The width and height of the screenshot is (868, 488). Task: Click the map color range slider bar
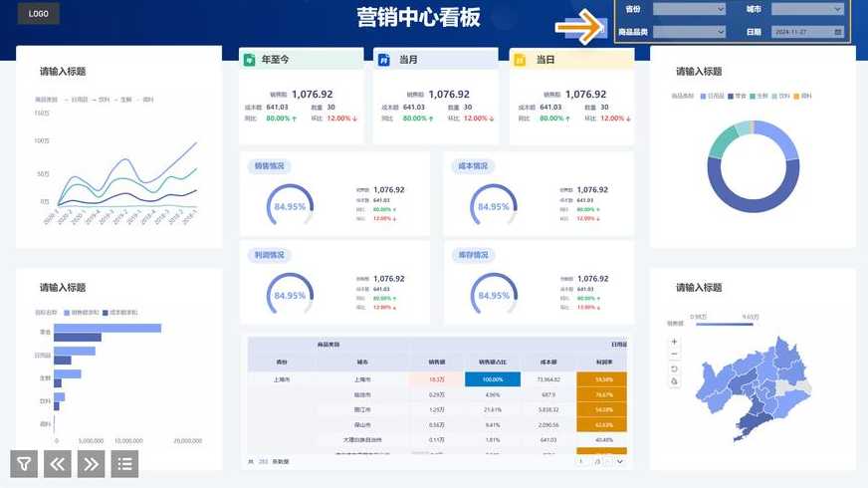pyautogui.click(x=725, y=324)
